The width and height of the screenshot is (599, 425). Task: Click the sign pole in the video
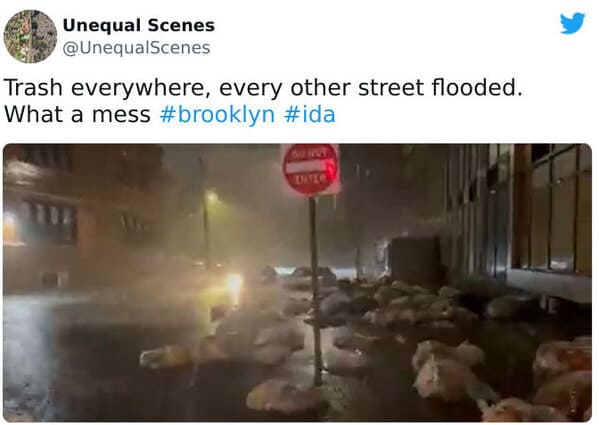(x=316, y=290)
